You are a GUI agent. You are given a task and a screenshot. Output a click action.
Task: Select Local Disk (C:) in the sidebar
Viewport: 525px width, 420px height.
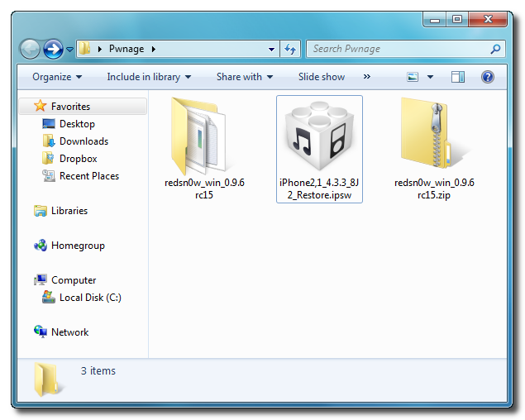point(90,298)
